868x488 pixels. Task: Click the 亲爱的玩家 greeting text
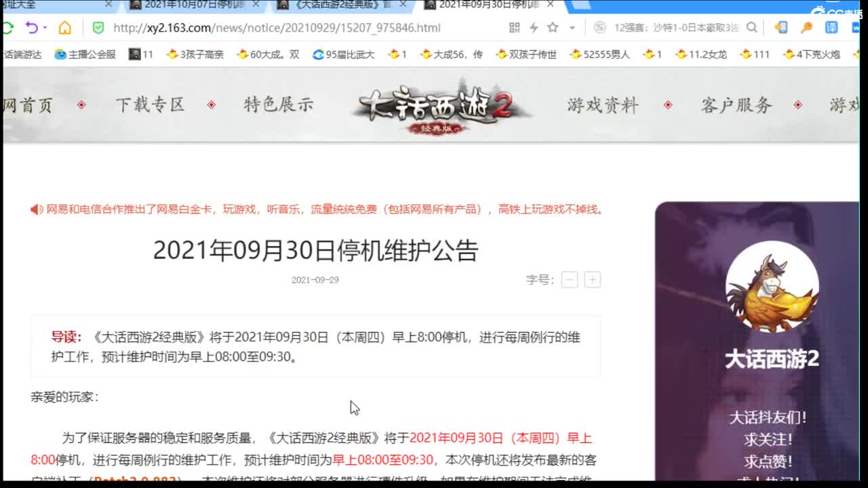(x=65, y=396)
